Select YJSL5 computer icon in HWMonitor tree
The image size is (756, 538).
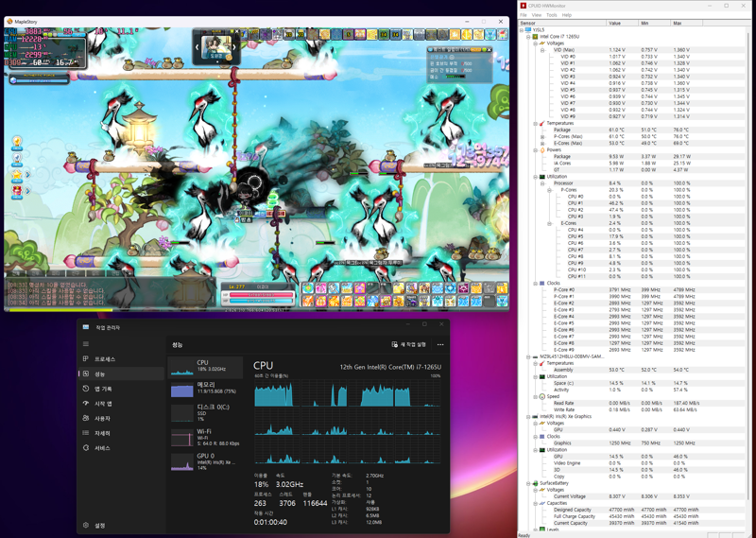(x=528, y=30)
